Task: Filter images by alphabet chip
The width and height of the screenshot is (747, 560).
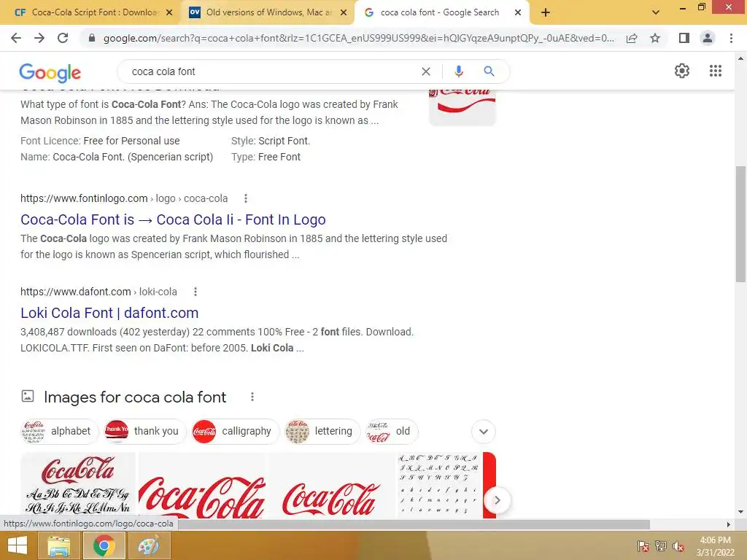Action: 60,432
